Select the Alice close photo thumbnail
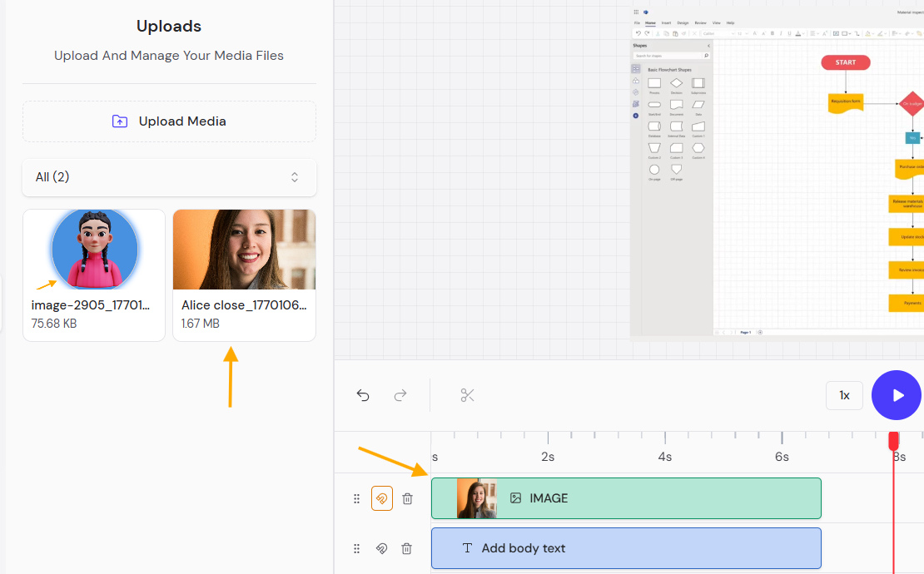 coord(244,250)
